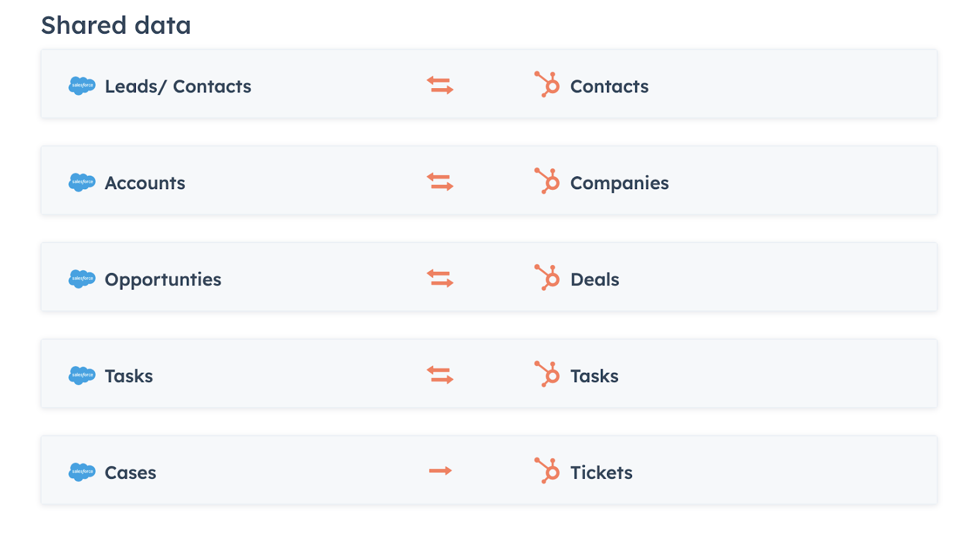This screenshot has height=548, width=980.
Task: Click the HubSpot sprocket icon beside Companies
Action: pyautogui.click(x=547, y=181)
